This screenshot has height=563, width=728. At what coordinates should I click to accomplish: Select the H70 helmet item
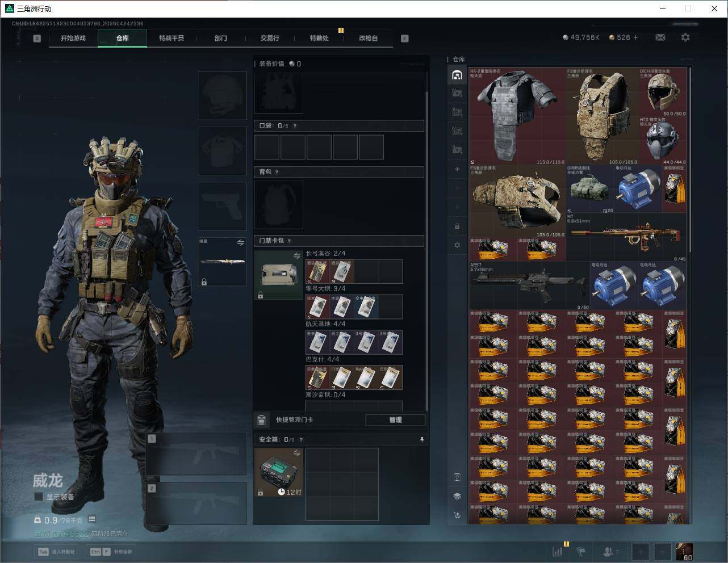pos(663,141)
